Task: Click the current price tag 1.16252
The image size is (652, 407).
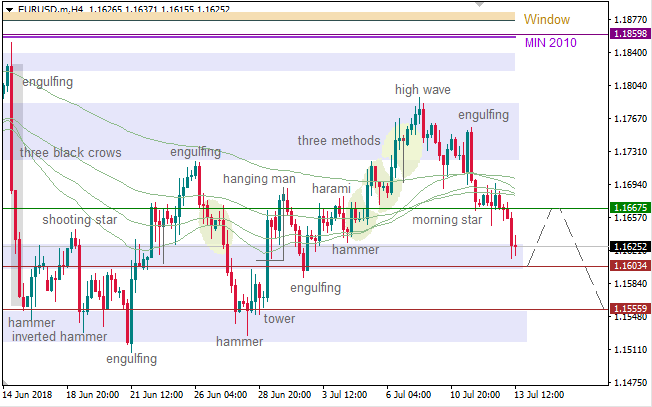Action: pyautogui.click(x=629, y=246)
